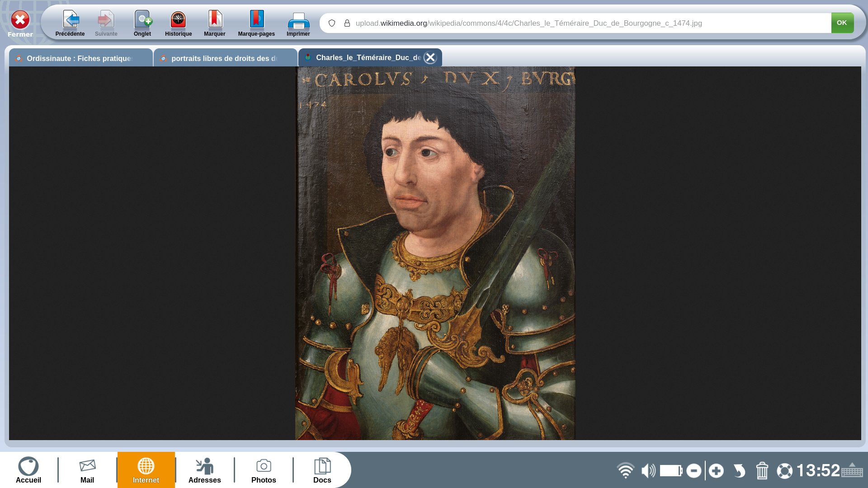Open the Marque-pages bookmarks list
Screen dimensions: 868x488
click(256, 23)
